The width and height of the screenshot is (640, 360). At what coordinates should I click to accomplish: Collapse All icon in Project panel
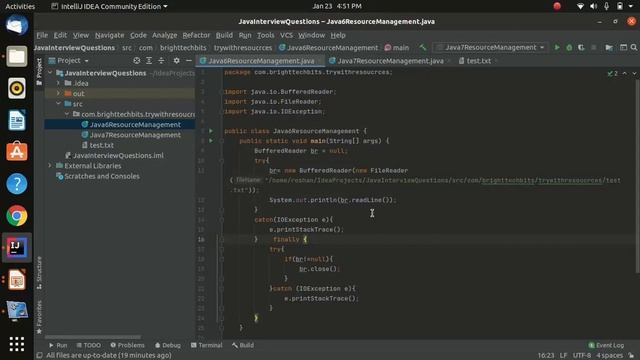[x=161, y=61]
